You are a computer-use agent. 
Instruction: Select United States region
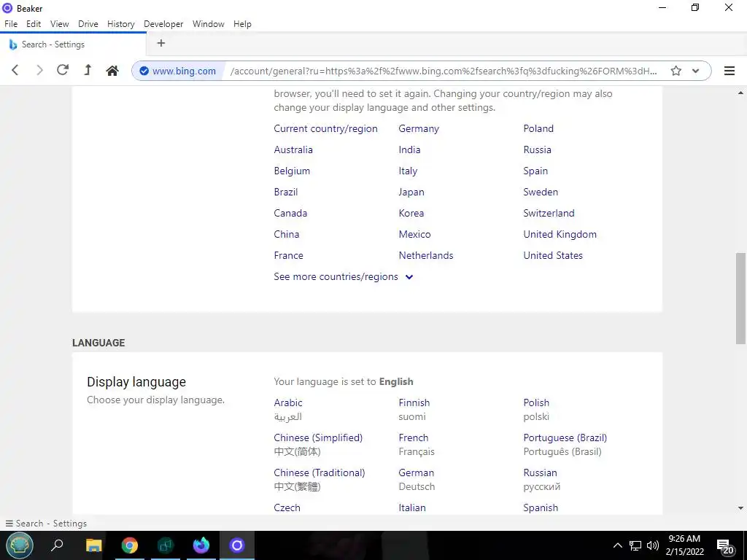tap(553, 255)
